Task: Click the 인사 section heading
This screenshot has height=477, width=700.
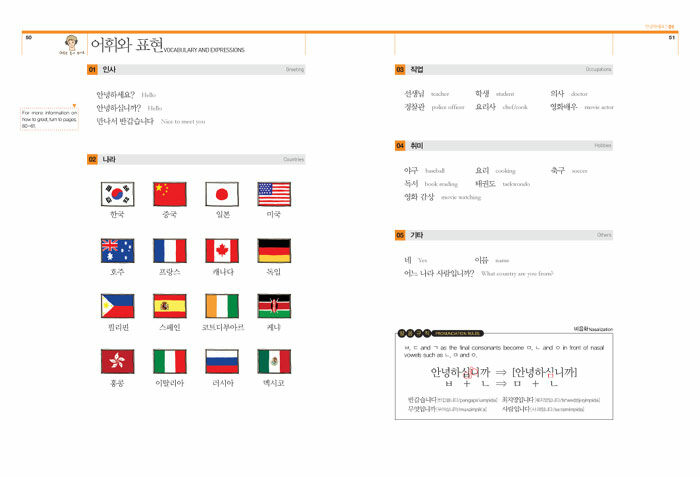Action: 109,70
